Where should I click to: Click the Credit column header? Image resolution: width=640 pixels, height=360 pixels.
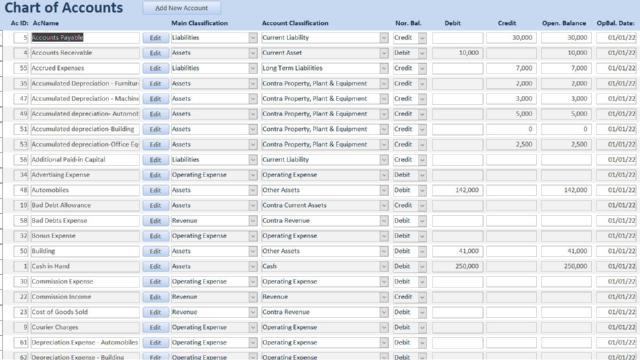coord(507,23)
